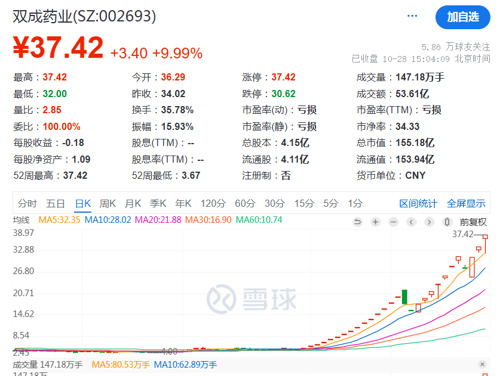The width and height of the screenshot is (500, 376).
Task: Click the MA30:16.90 indicator label
Action: 208,220
